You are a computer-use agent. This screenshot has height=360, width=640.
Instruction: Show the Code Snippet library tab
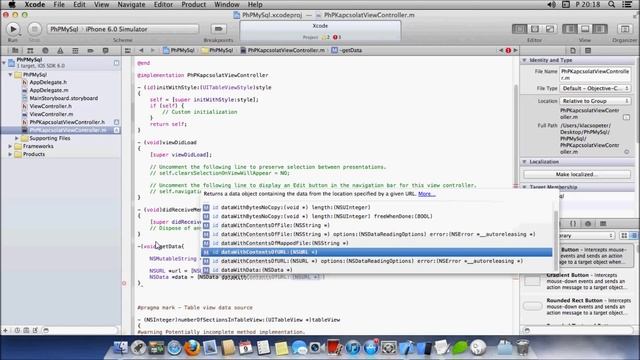click(573, 224)
